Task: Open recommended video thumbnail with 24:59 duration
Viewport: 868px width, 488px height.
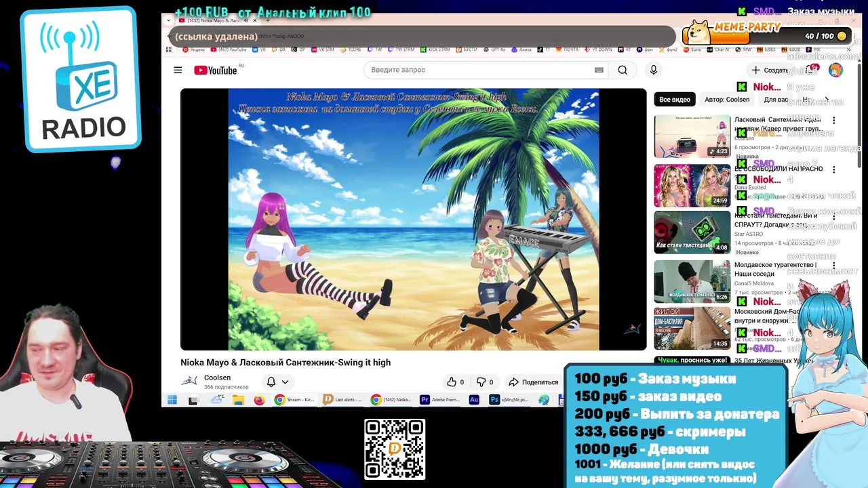Action: [x=692, y=185]
